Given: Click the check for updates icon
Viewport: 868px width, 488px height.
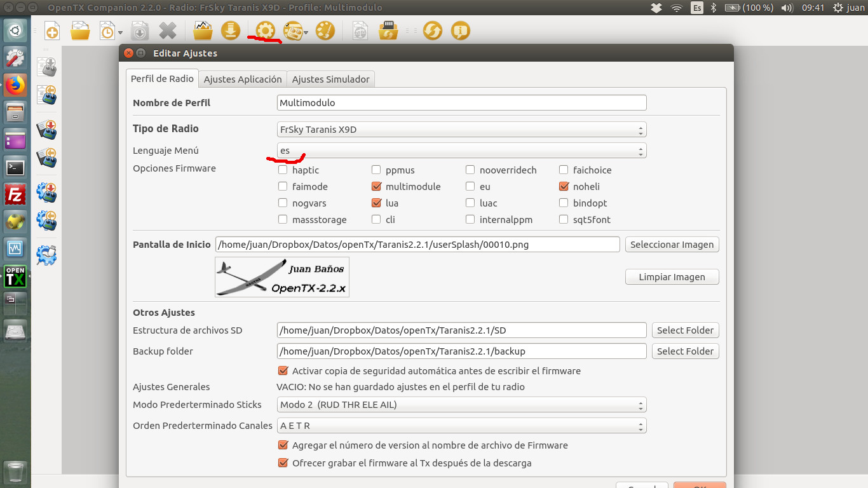Looking at the screenshot, I should (433, 30).
